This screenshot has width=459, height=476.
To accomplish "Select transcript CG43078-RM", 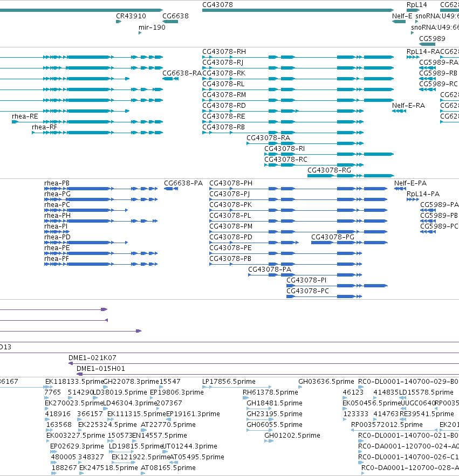I will [x=224, y=95].
